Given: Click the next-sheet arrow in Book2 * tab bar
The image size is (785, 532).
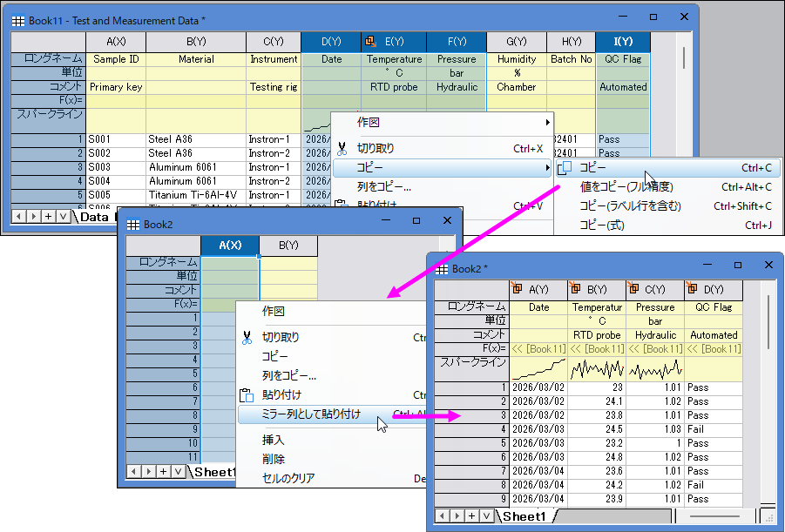Looking at the screenshot, I should click(x=457, y=515).
